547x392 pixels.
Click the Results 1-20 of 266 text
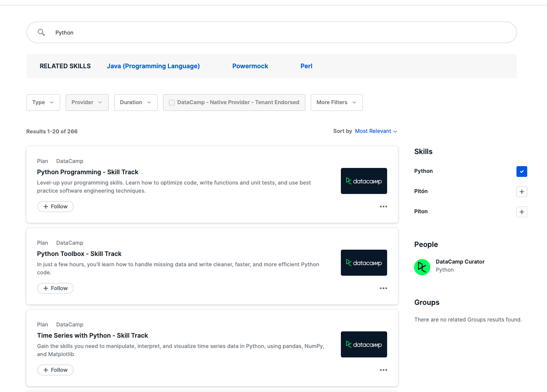click(x=52, y=132)
